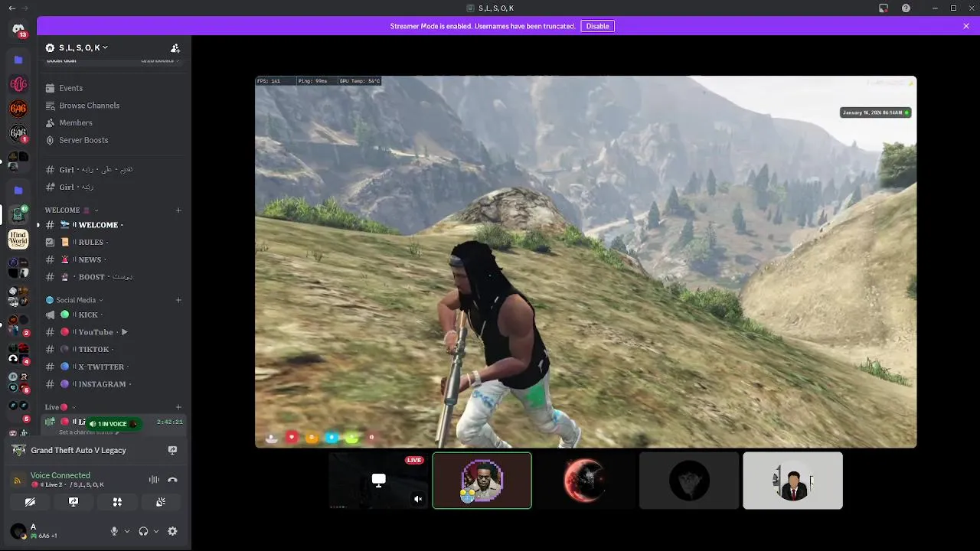Click Grand Theft Auto V Legacy activity

coord(78,450)
